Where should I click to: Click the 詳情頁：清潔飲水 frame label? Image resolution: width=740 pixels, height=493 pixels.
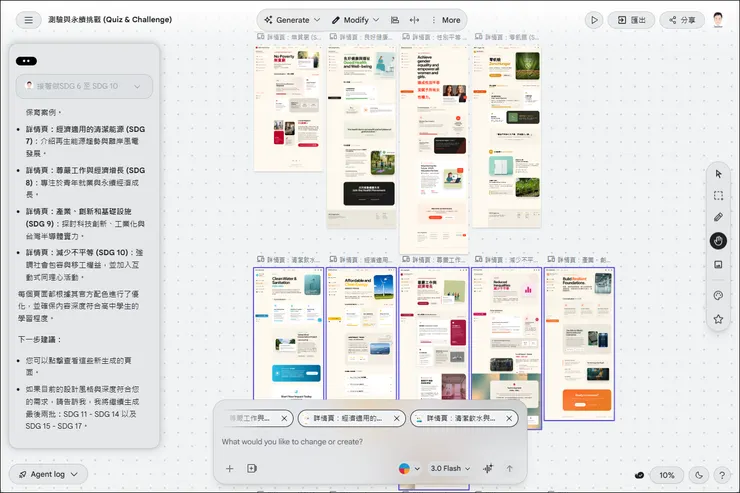pyautogui.click(x=288, y=260)
